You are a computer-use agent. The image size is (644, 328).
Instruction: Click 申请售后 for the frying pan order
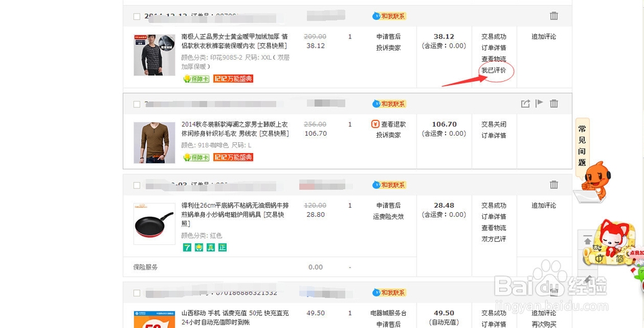coord(388,205)
